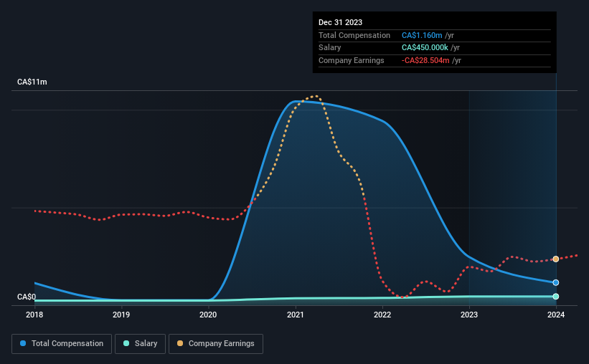589x364 pixels.
Task: Click the 2019 x-axis label
Action: pyautogui.click(x=121, y=315)
